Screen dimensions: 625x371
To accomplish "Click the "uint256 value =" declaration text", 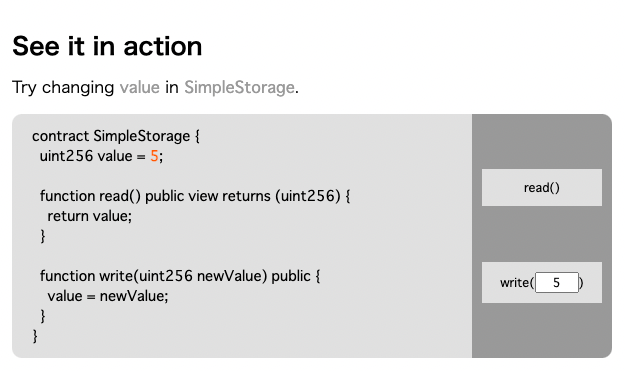I will [92, 156].
